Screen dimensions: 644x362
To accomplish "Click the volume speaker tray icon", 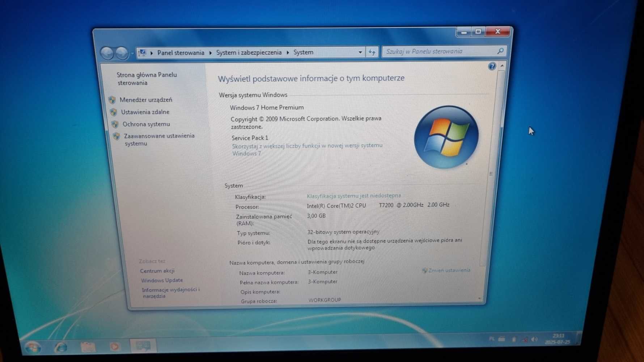I will [x=534, y=339].
